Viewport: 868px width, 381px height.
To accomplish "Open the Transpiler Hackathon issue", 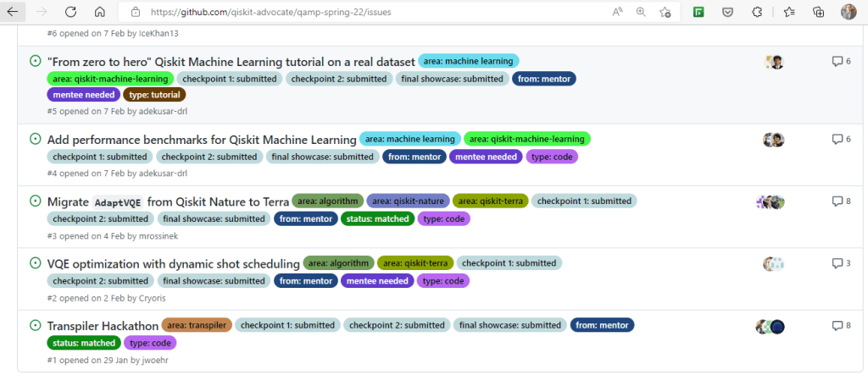I will click(x=103, y=326).
